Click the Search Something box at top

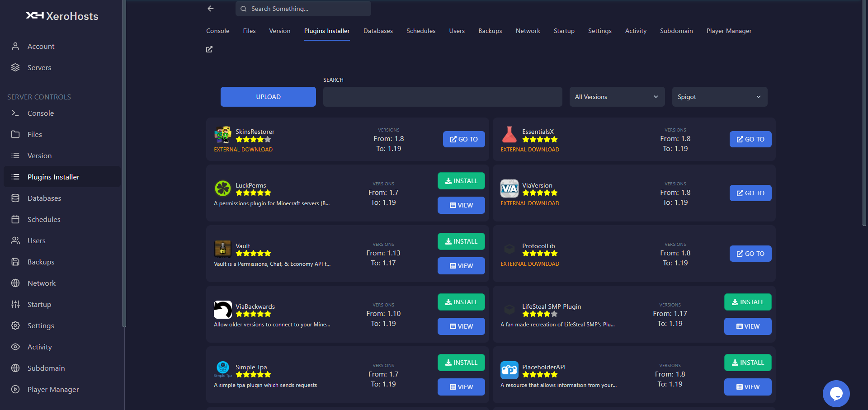point(303,9)
